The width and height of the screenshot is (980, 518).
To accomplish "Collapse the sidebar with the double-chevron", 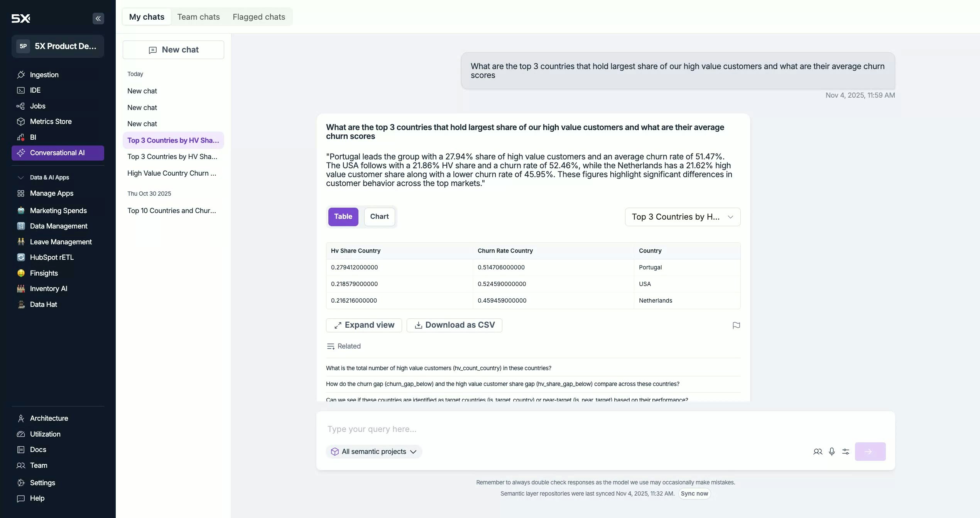I will click(x=98, y=18).
